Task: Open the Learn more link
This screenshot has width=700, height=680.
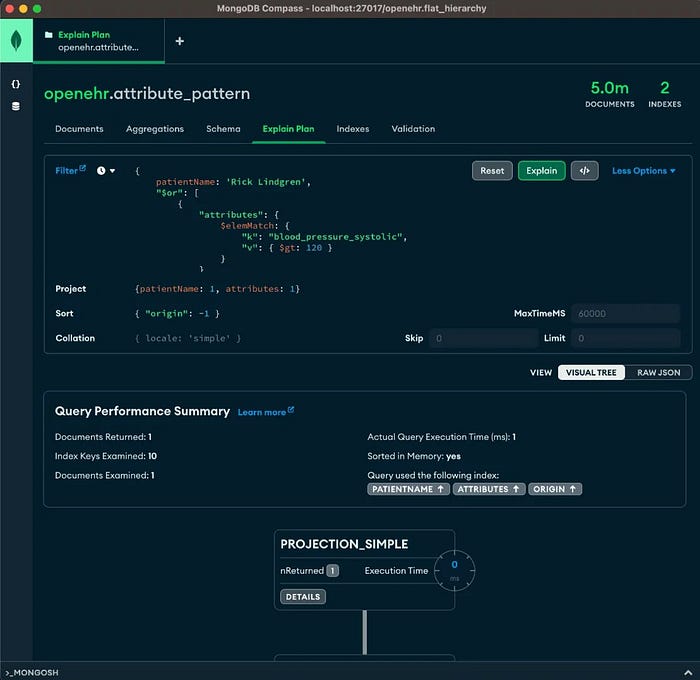Action: point(266,412)
